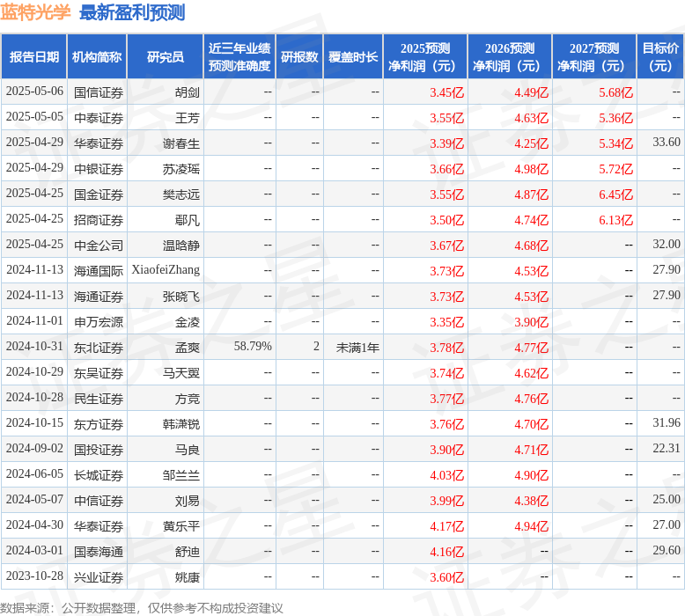Click researcher name 温晗静

180,246
